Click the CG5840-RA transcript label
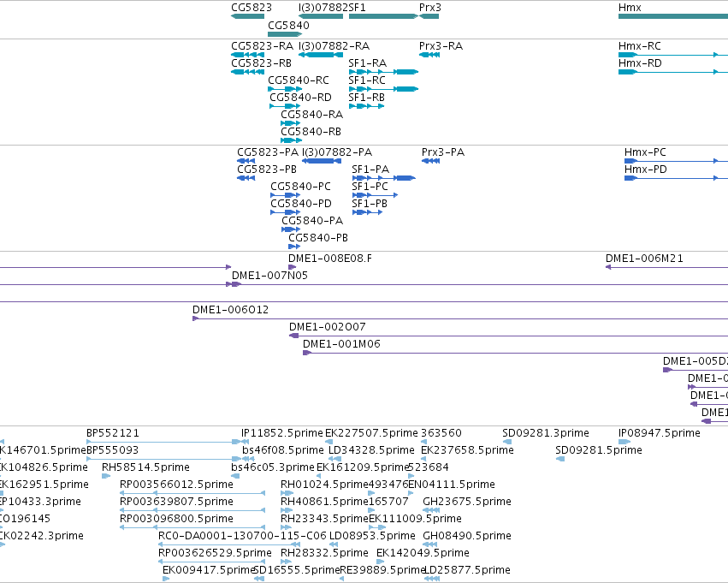 coord(311,115)
